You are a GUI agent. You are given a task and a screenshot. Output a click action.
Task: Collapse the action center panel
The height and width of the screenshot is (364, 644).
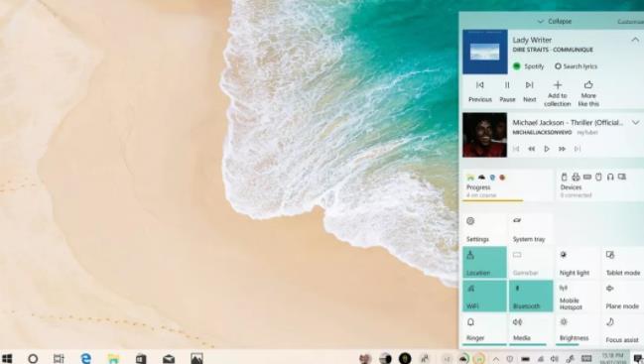click(555, 21)
